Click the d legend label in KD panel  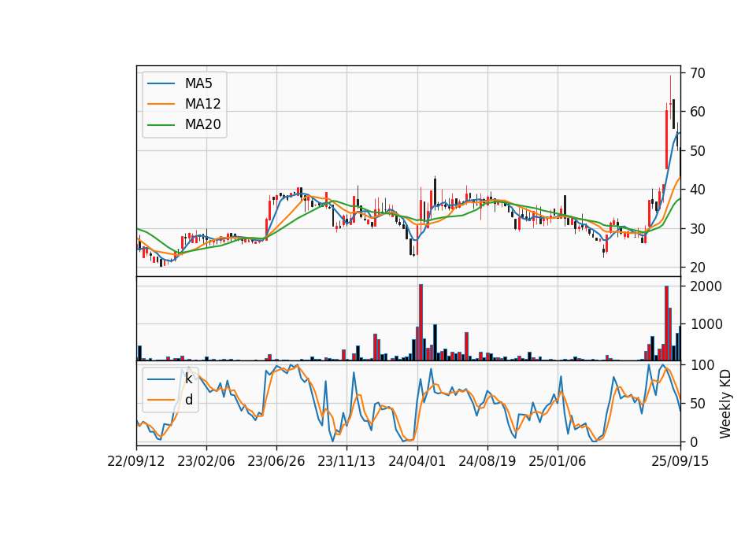(x=188, y=400)
